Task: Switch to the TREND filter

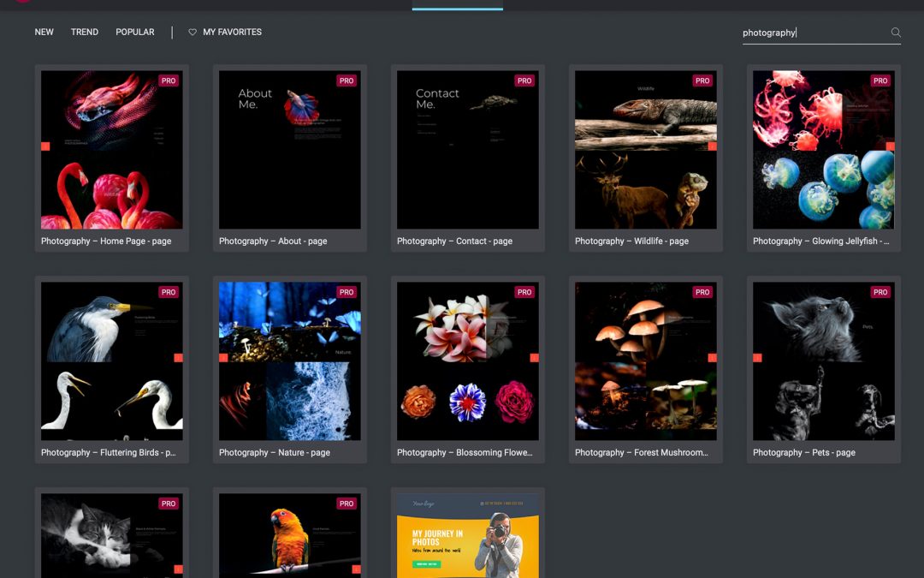Action: 85,33
